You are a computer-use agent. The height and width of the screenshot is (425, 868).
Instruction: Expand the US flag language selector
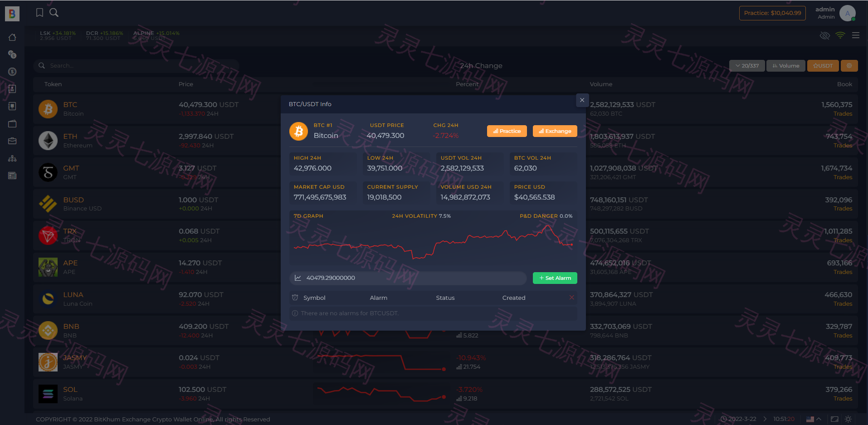(x=814, y=419)
